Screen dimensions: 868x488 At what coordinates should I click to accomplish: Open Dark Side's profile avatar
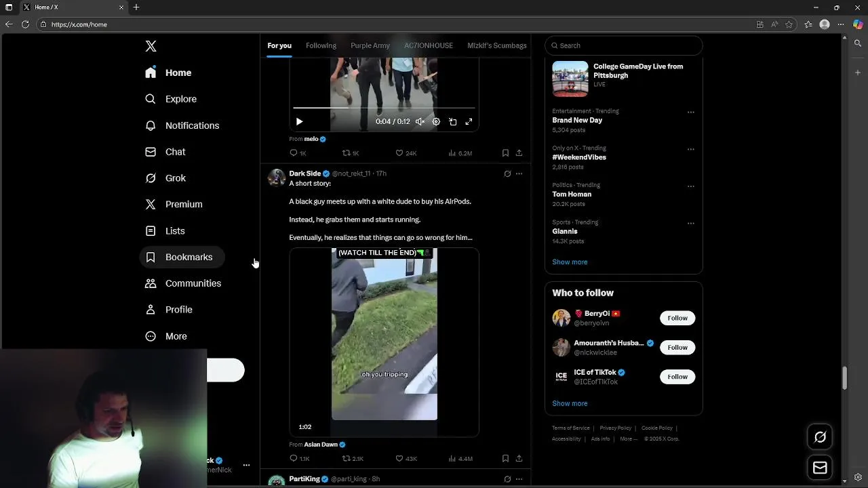click(x=277, y=178)
